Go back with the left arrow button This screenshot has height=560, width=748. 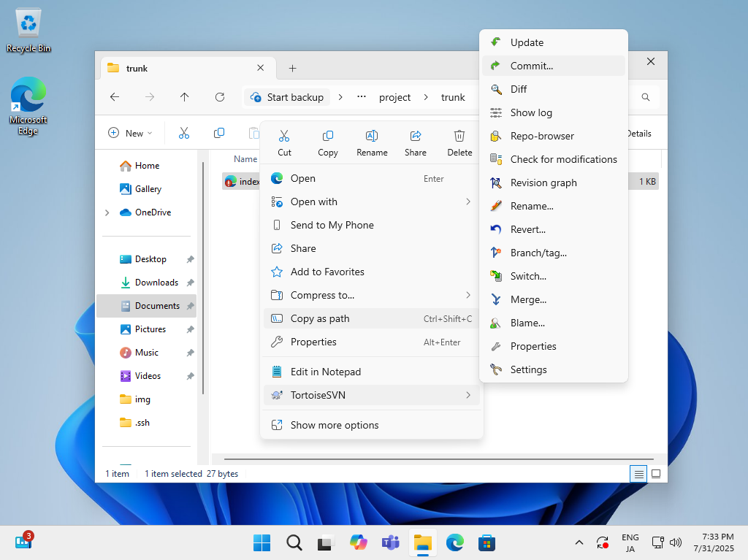pos(115,97)
